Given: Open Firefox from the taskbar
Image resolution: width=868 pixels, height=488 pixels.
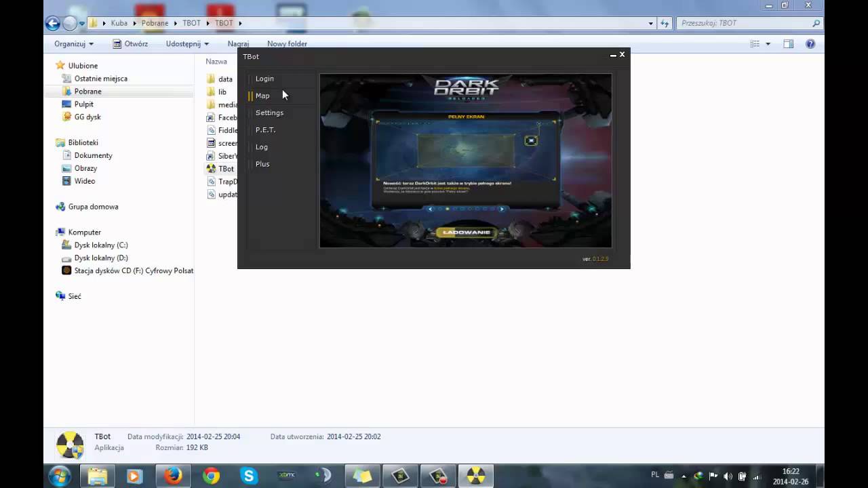Looking at the screenshot, I should [x=173, y=476].
